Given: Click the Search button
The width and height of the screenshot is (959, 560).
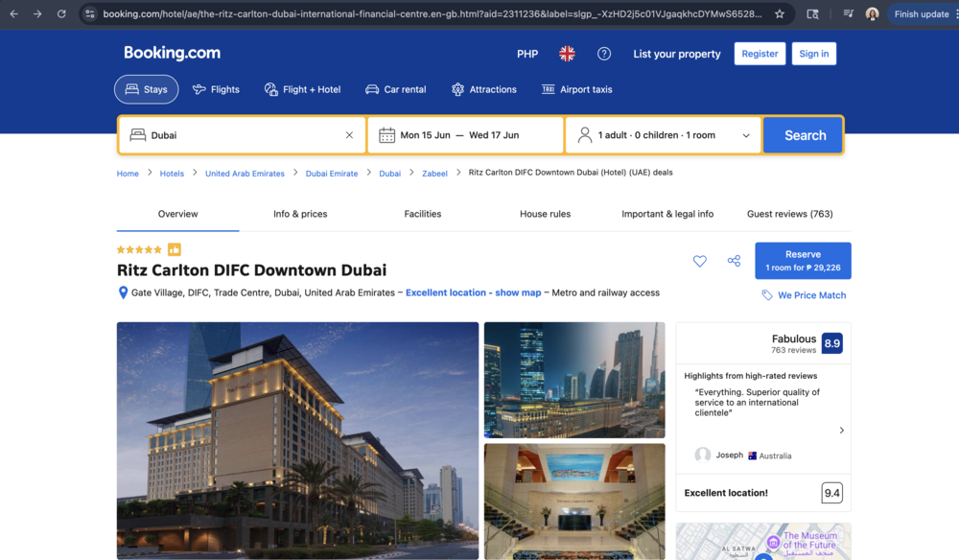Looking at the screenshot, I should tap(803, 135).
